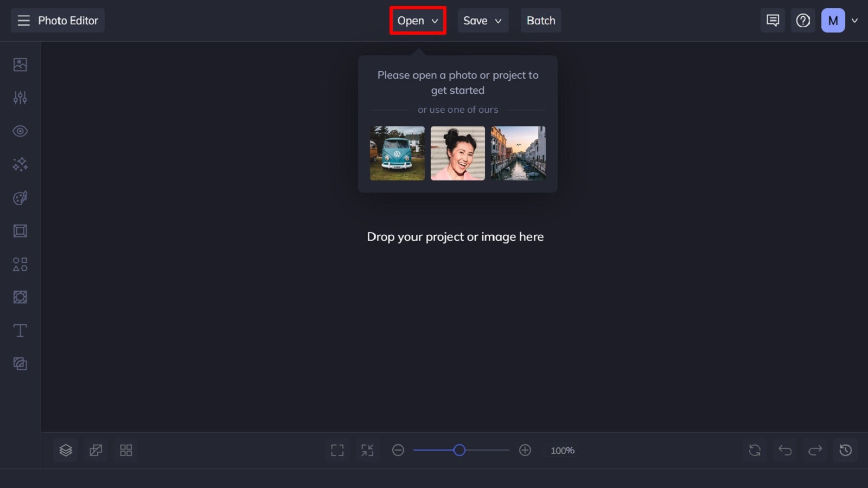Open the Crop and Frame tool
The image size is (868, 488).
coord(20,230)
